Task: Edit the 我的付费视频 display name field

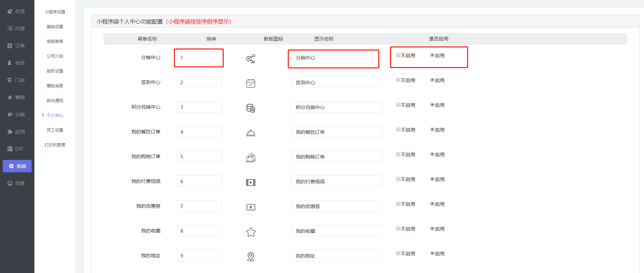Action: click(x=337, y=181)
